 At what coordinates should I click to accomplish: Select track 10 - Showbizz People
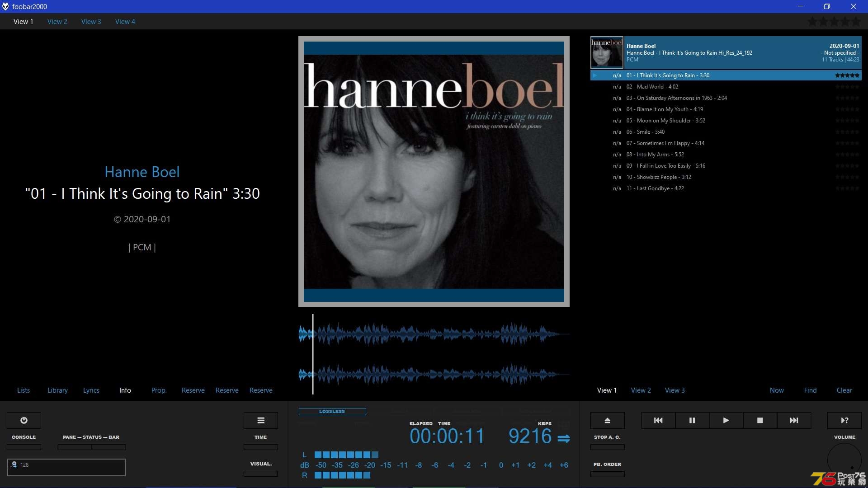726,177
